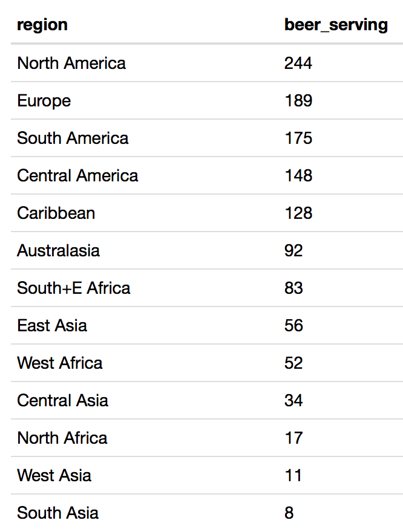Select the North Africa region cell
The height and width of the screenshot is (532, 403).
(62, 438)
